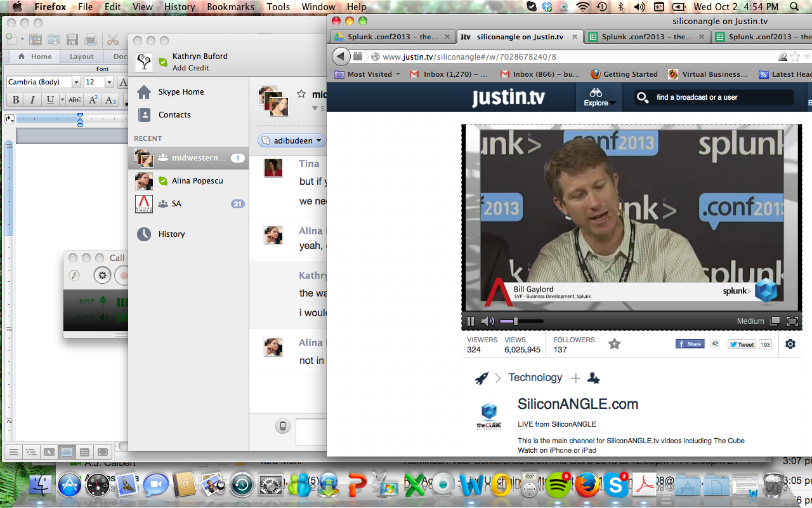Toggle Bold formatting in Word
The image size is (812, 508).
tap(16, 100)
